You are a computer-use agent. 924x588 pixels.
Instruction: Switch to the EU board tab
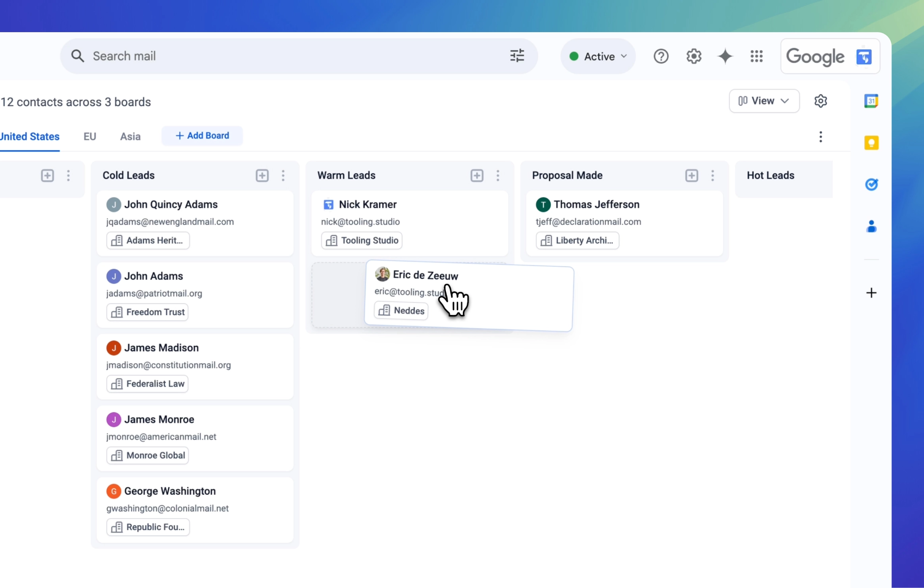(90, 136)
